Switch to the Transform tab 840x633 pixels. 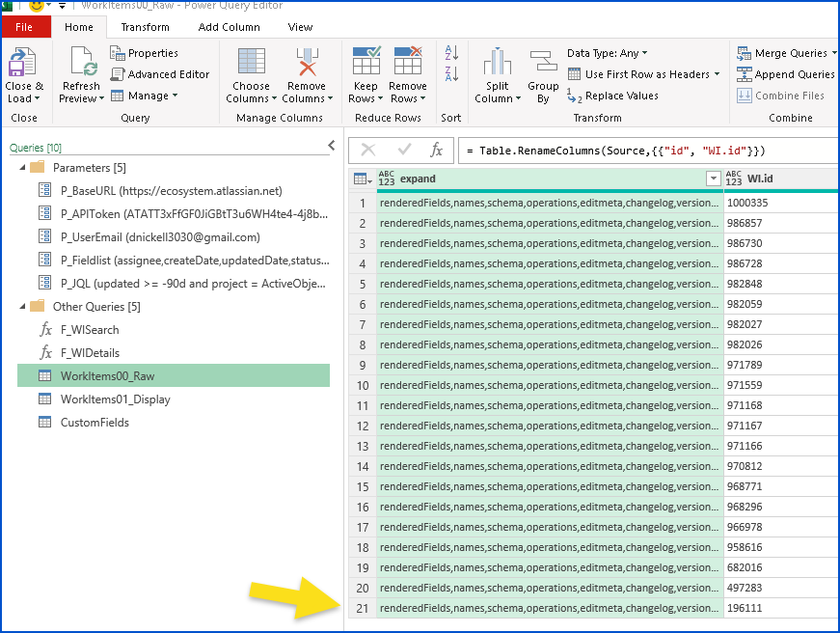145,27
